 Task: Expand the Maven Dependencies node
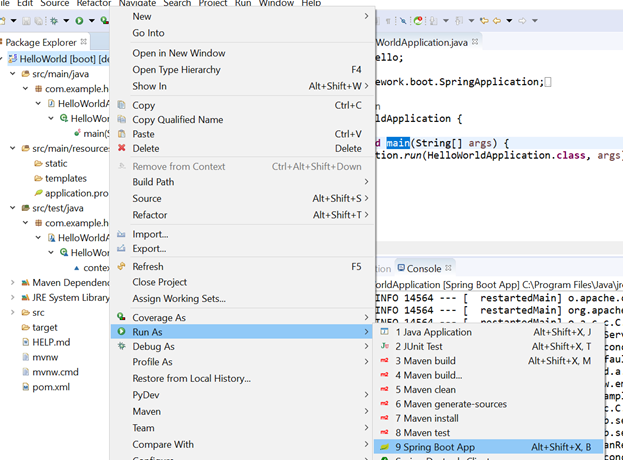click(x=13, y=282)
